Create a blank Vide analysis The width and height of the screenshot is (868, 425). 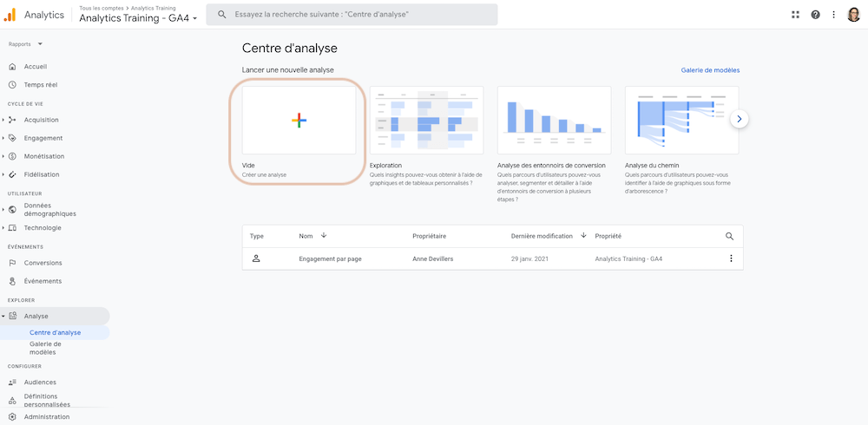point(299,120)
